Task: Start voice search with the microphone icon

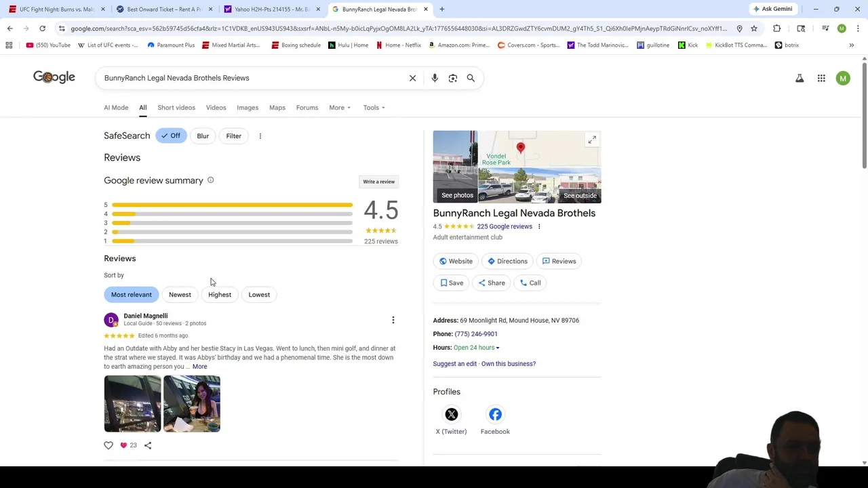Action: [435, 78]
